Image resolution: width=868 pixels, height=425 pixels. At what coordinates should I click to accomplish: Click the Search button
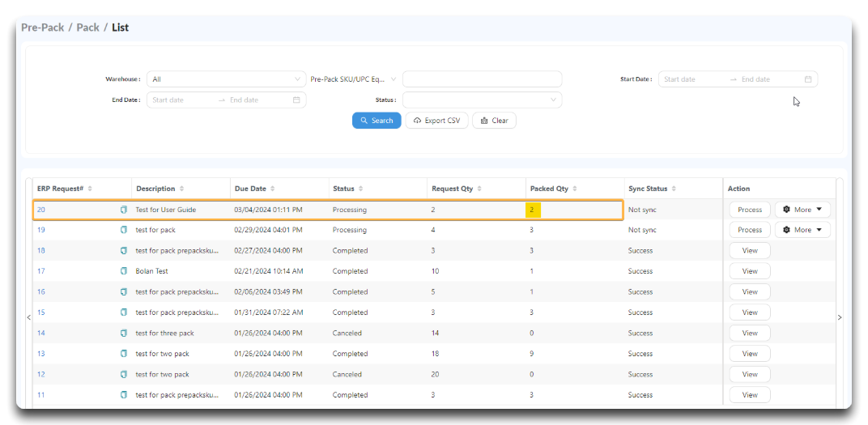point(377,121)
